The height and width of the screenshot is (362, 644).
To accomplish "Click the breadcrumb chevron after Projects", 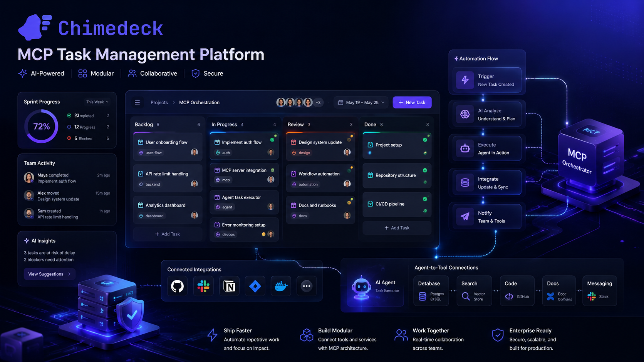I will 174,102.
